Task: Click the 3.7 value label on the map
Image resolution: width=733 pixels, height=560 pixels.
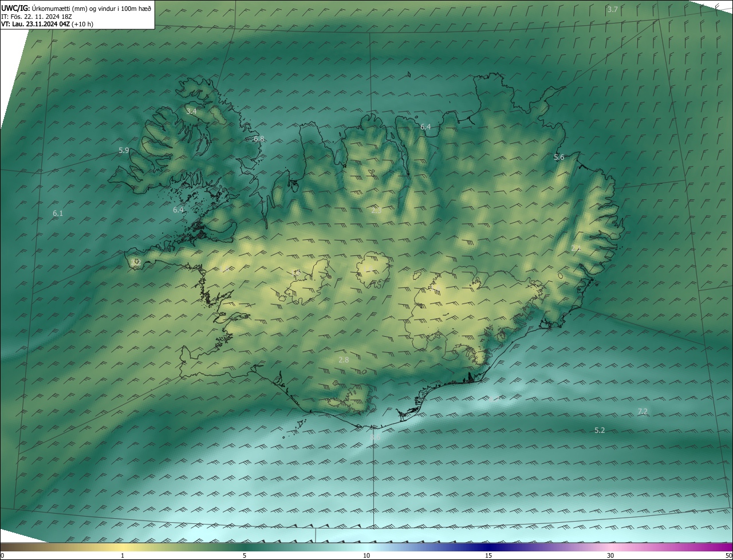Action: coord(613,9)
